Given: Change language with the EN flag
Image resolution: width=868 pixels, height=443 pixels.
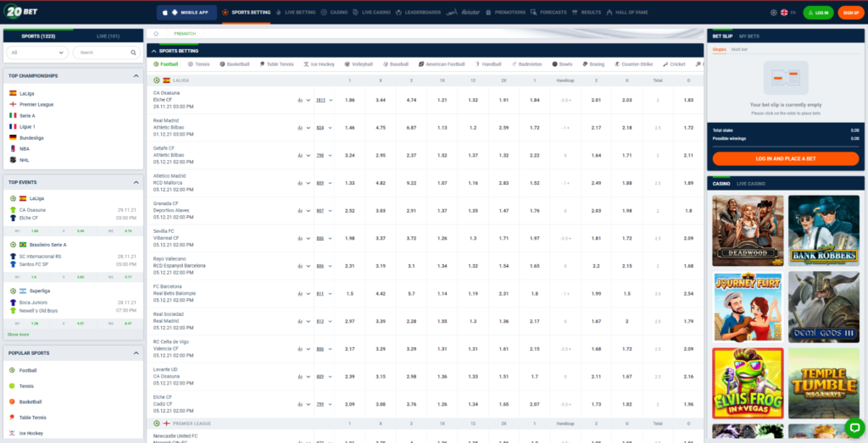Looking at the screenshot, I should 788,12.
